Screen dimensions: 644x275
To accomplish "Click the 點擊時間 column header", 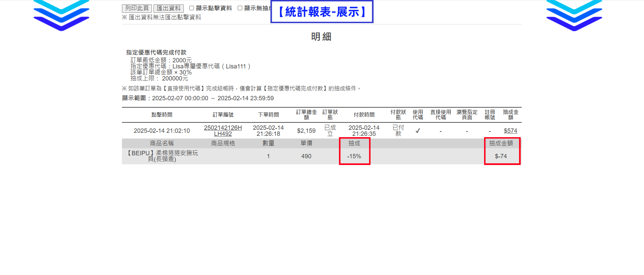I will click(162, 115).
